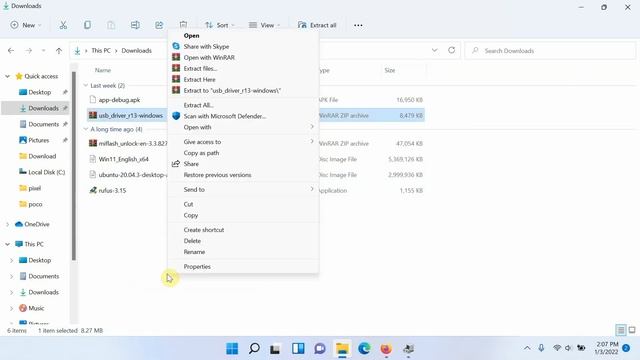Collapse A long time ago group
The image size is (640, 360).
coord(85,129)
